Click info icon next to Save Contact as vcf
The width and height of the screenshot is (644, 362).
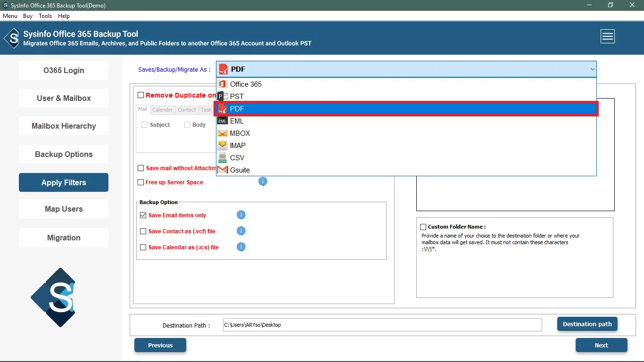click(241, 231)
